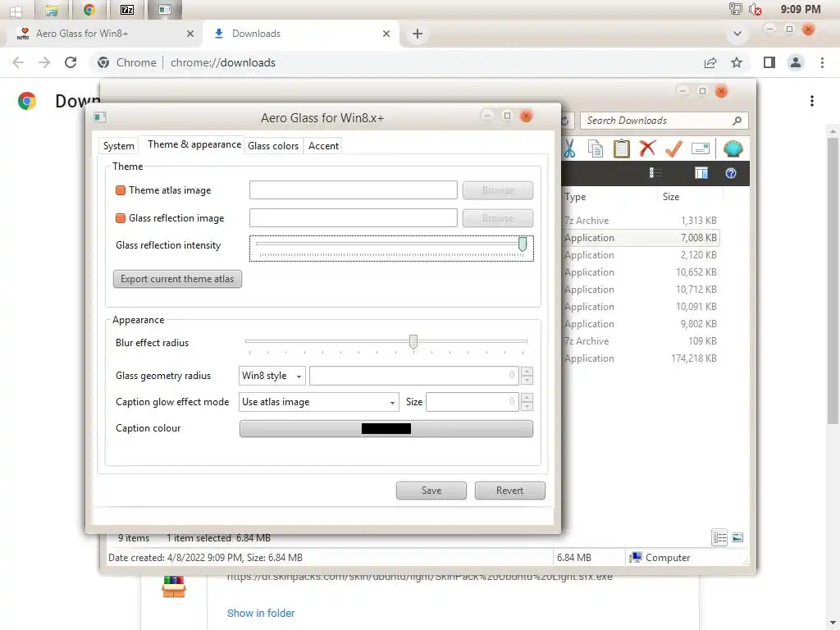The image size is (840, 630).
Task: Open the Glass geometry radius Win8 style dropdown
Action: 272,376
